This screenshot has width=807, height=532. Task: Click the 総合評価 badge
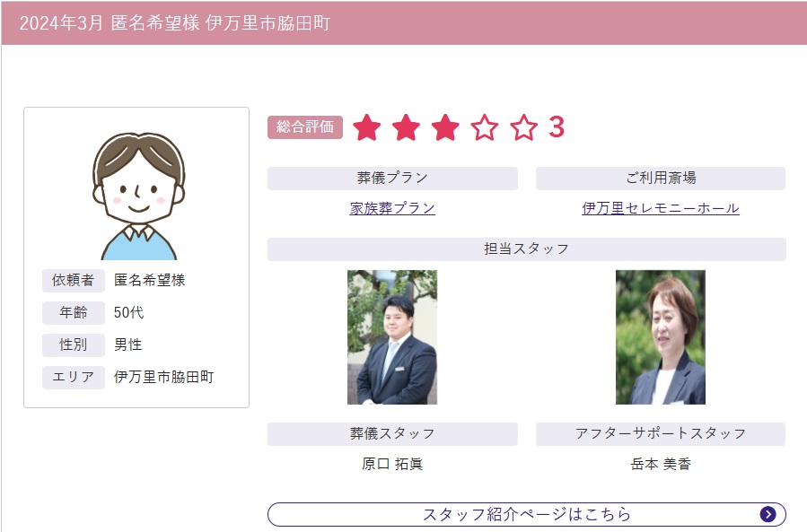coord(305,127)
